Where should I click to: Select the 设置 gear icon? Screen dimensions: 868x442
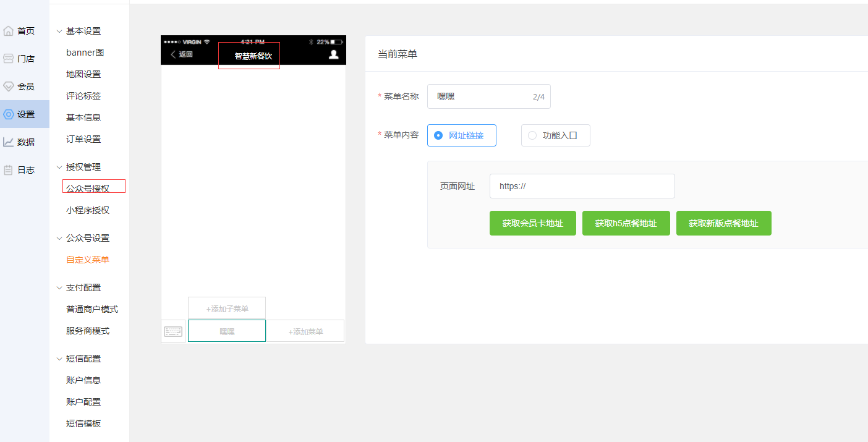9,114
